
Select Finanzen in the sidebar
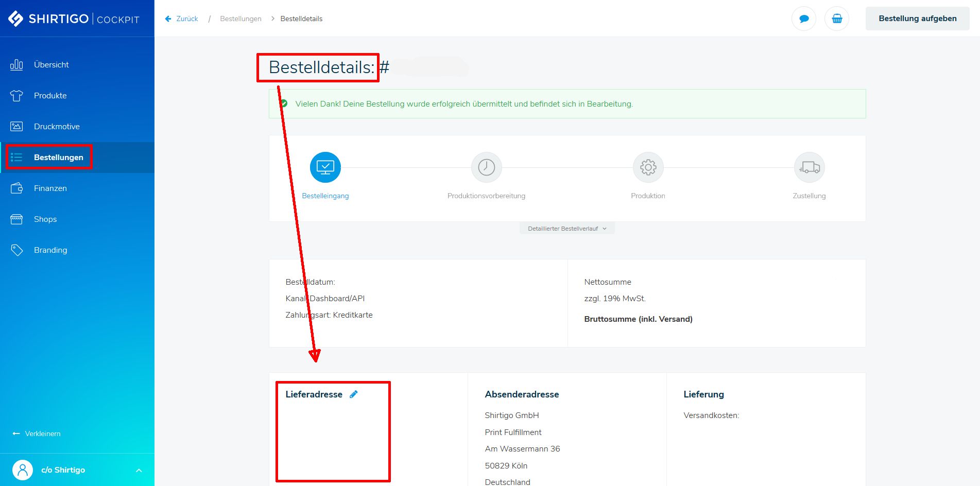pyautogui.click(x=50, y=188)
